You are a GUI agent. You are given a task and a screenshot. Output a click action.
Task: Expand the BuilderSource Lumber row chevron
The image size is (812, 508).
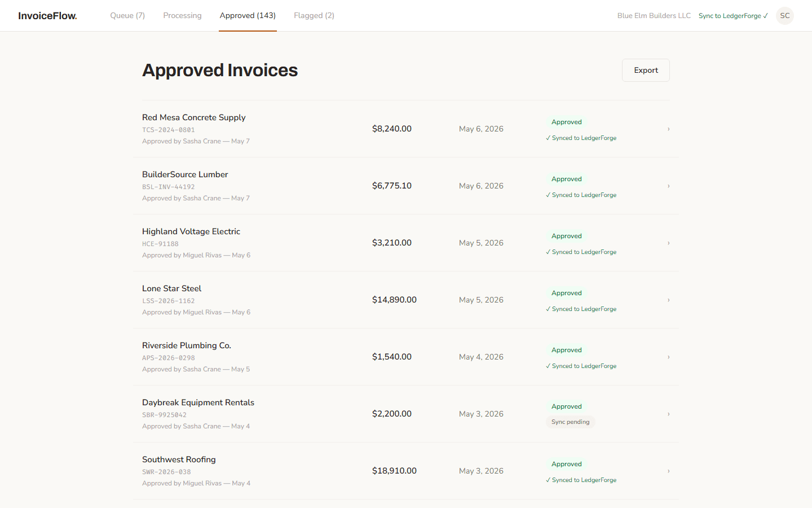668,186
